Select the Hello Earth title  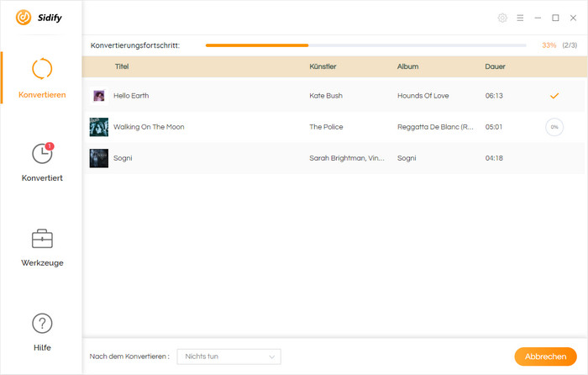pyautogui.click(x=131, y=96)
